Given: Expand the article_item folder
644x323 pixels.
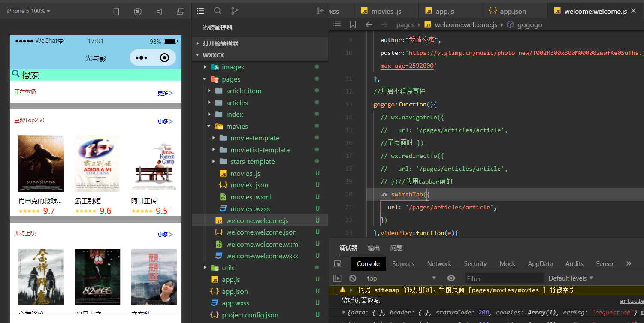Looking at the screenshot, I should coord(209,91).
